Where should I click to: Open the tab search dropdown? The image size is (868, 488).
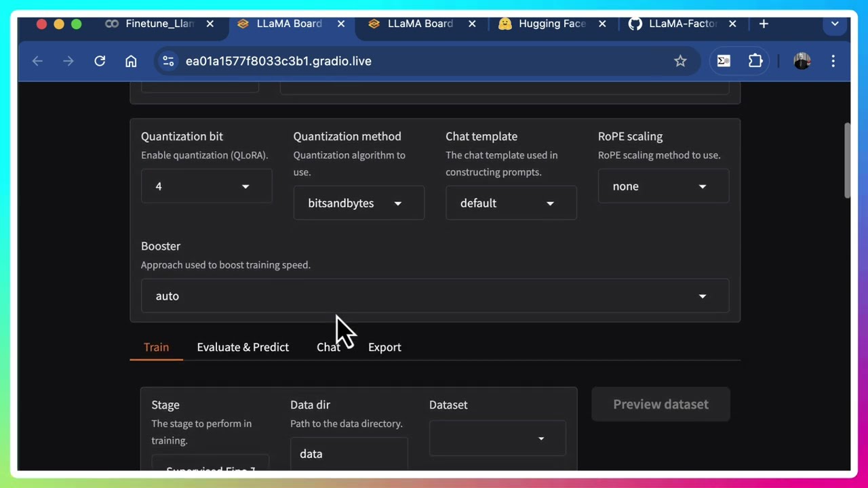pyautogui.click(x=835, y=24)
